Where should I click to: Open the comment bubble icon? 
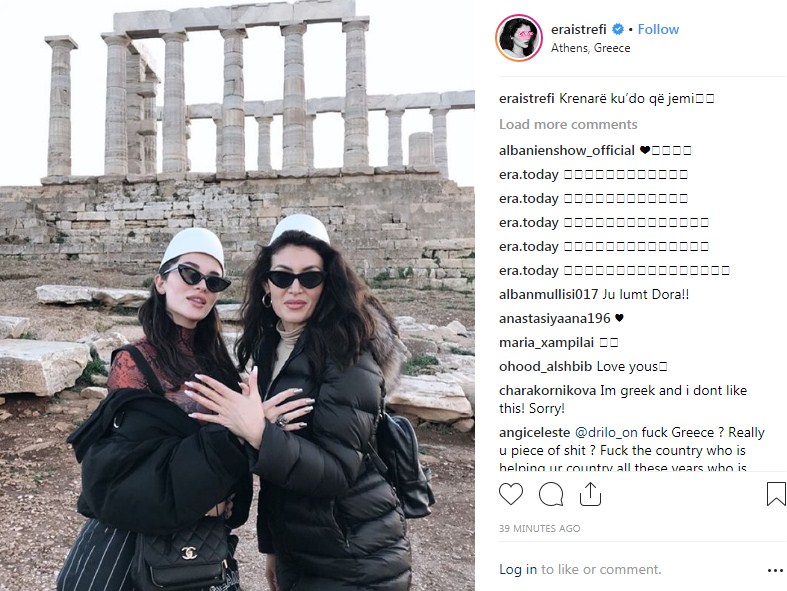[551, 494]
